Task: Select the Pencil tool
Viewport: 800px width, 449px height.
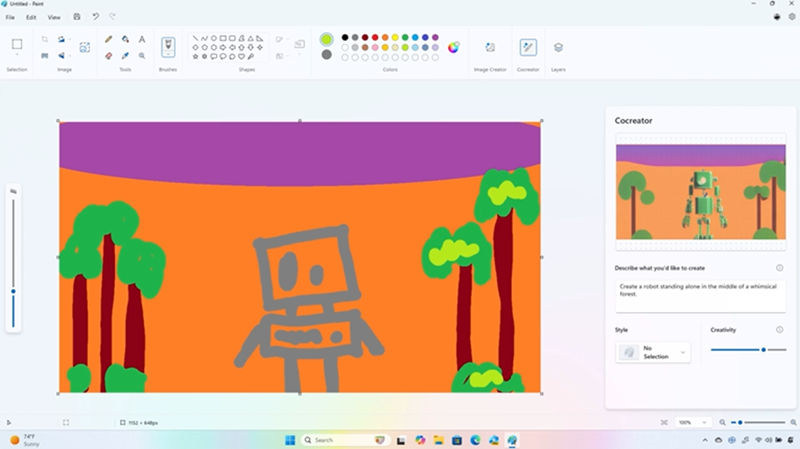Action: click(108, 39)
